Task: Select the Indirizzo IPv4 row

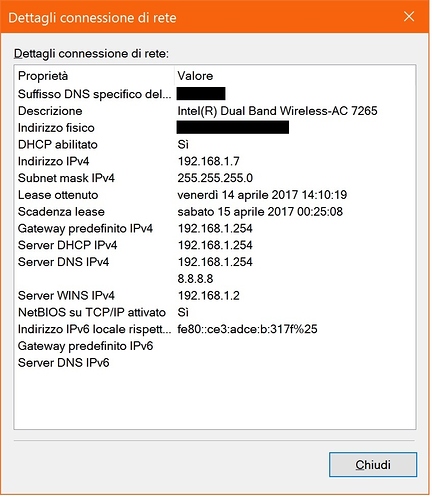Action: tap(215, 161)
